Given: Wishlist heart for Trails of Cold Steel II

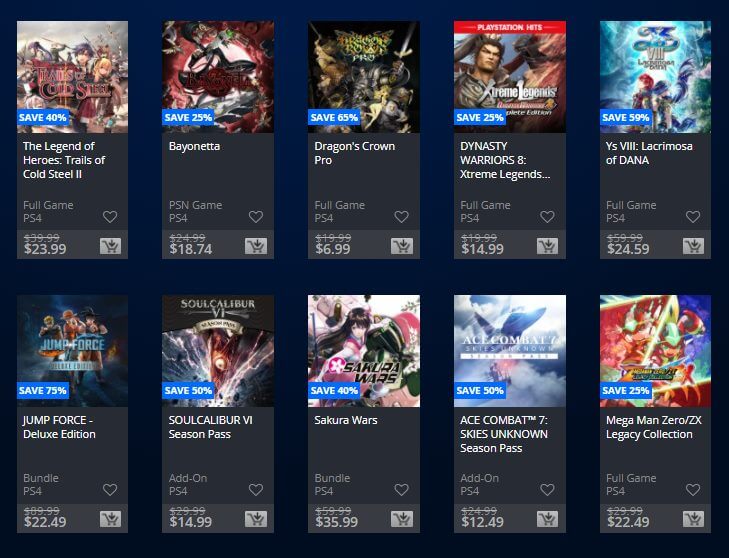Looking at the screenshot, I should (x=110, y=217).
